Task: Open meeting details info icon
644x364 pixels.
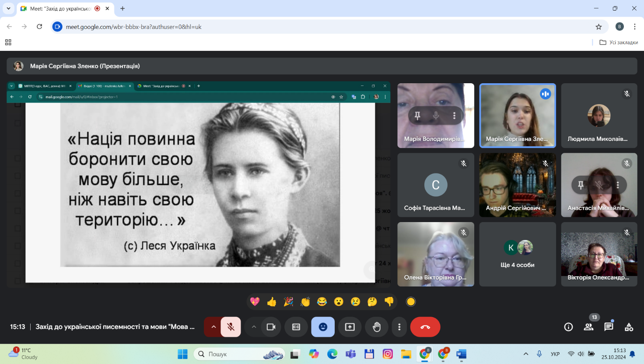Action: pos(568,327)
